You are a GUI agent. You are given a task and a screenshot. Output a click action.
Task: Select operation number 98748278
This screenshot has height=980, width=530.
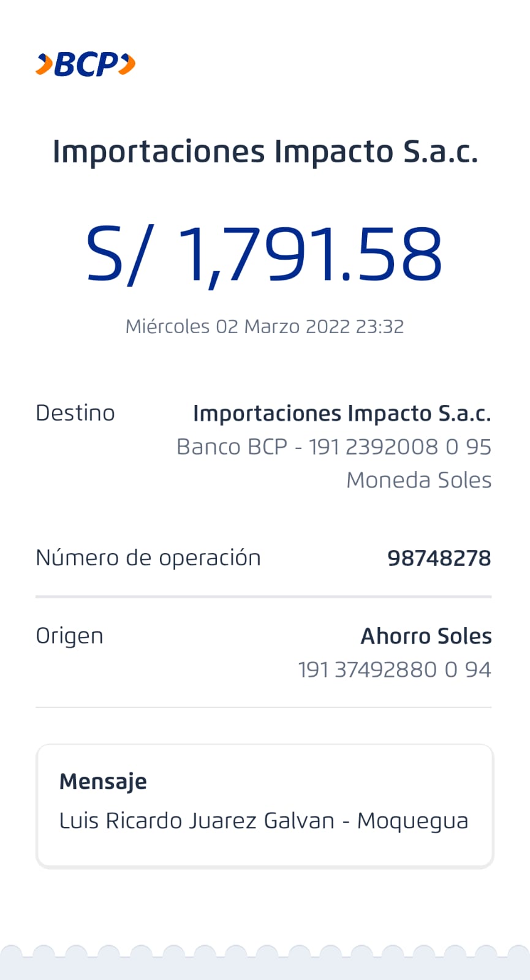click(x=439, y=559)
